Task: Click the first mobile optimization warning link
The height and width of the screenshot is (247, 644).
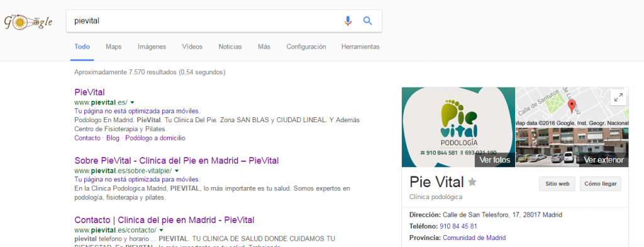Action: [x=137, y=111]
